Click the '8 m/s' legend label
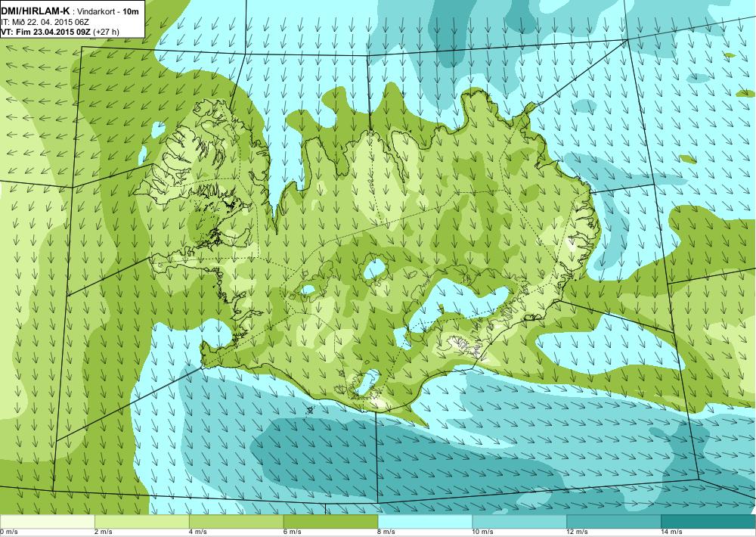The image size is (756, 537). [x=387, y=532]
